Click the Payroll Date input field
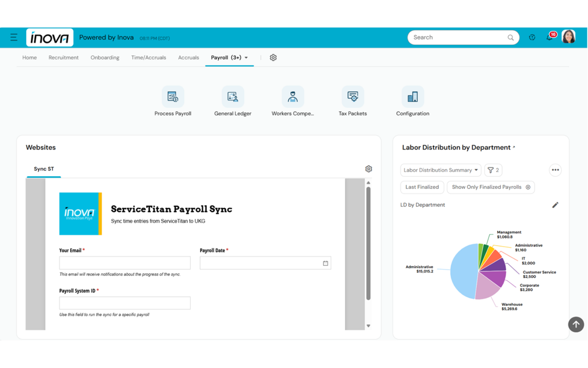Viewport: 588px width, 368px height. coord(265,263)
